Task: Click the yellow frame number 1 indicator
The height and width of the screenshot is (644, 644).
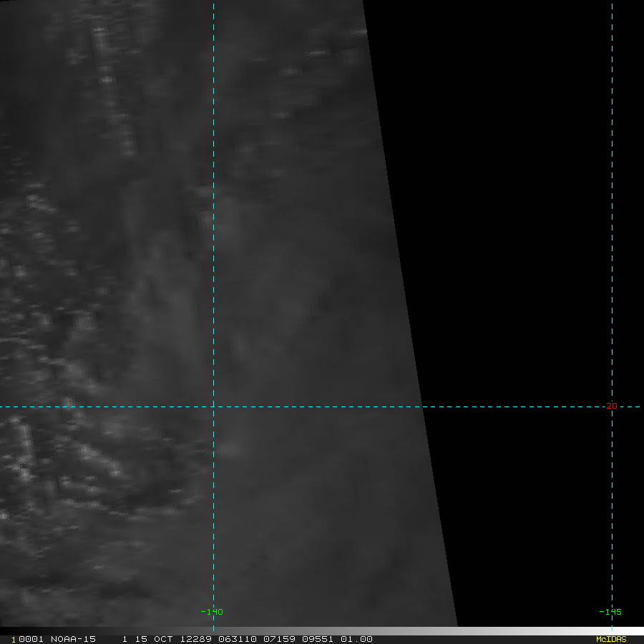Action: pyautogui.click(x=14, y=640)
